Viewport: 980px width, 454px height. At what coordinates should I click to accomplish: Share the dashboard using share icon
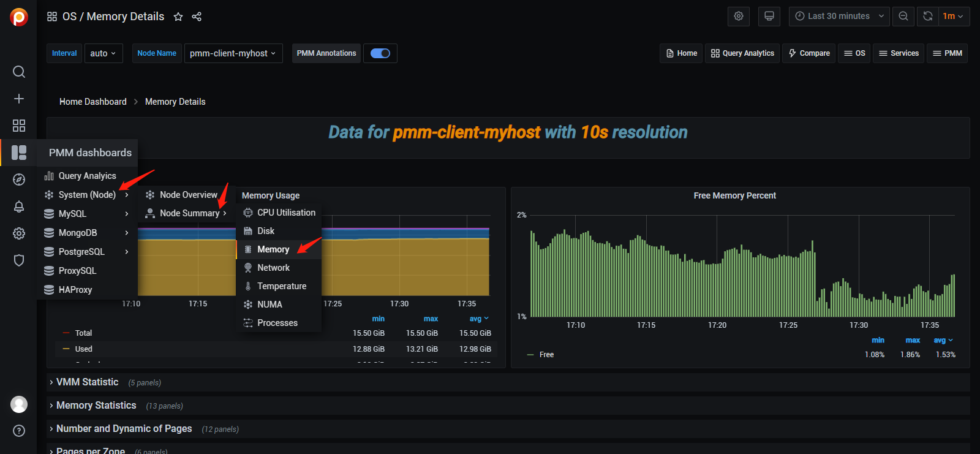(x=197, y=17)
